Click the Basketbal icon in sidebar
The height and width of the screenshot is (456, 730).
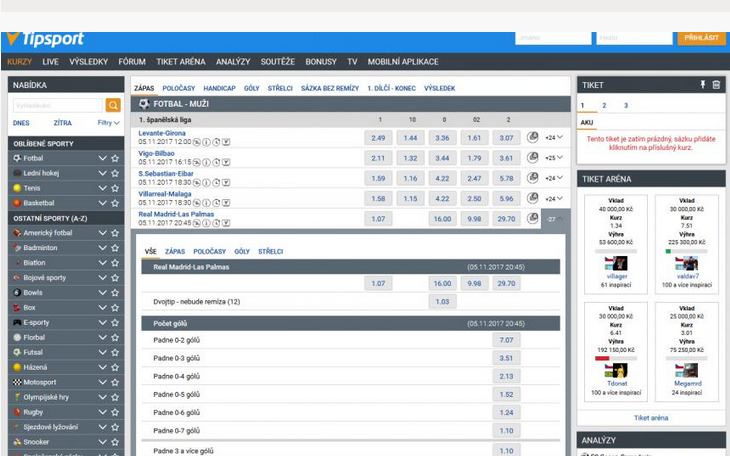pyautogui.click(x=17, y=203)
